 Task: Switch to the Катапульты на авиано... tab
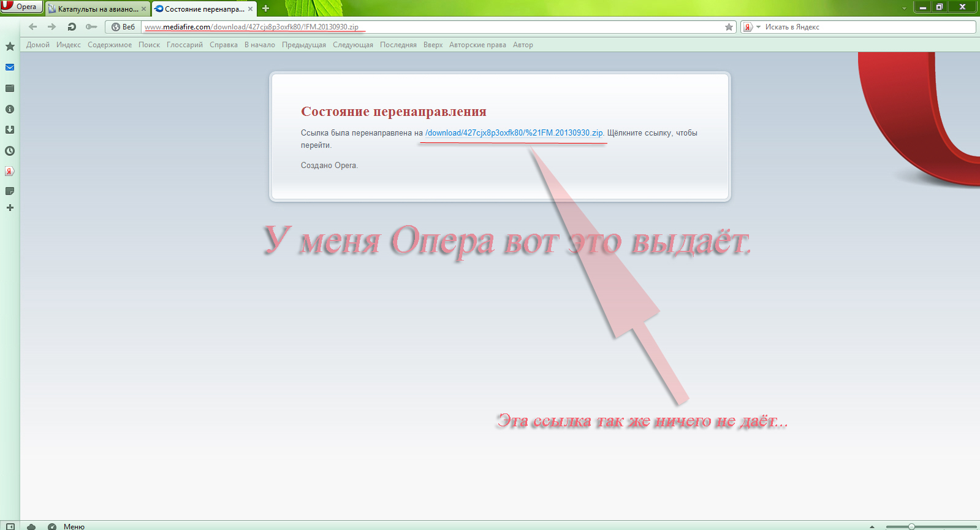pos(97,9)
